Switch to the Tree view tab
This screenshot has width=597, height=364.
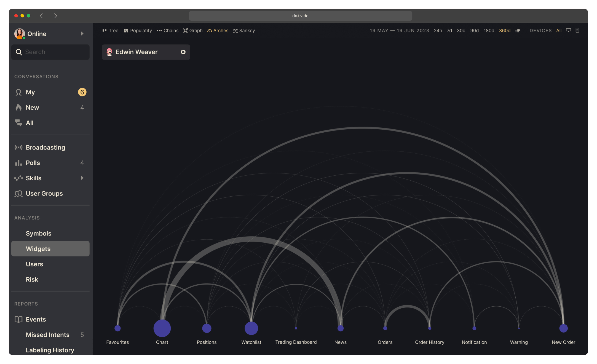110,31
